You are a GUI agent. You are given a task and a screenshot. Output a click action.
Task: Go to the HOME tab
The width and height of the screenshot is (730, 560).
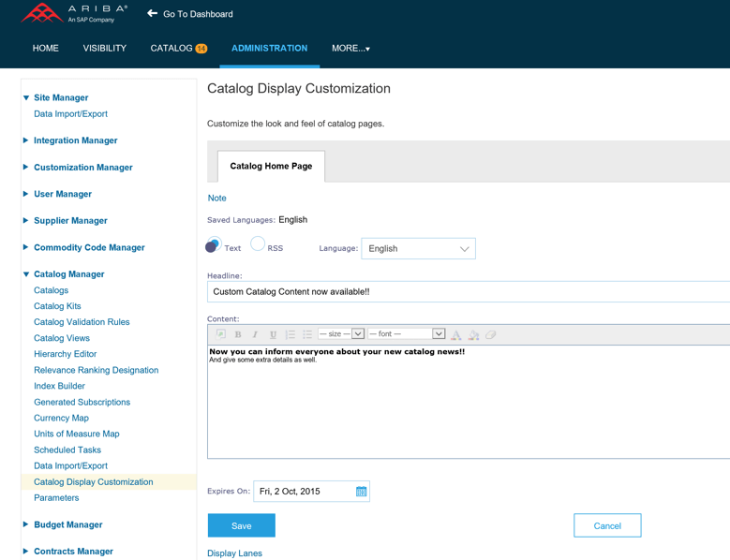(x=46, y=49)
